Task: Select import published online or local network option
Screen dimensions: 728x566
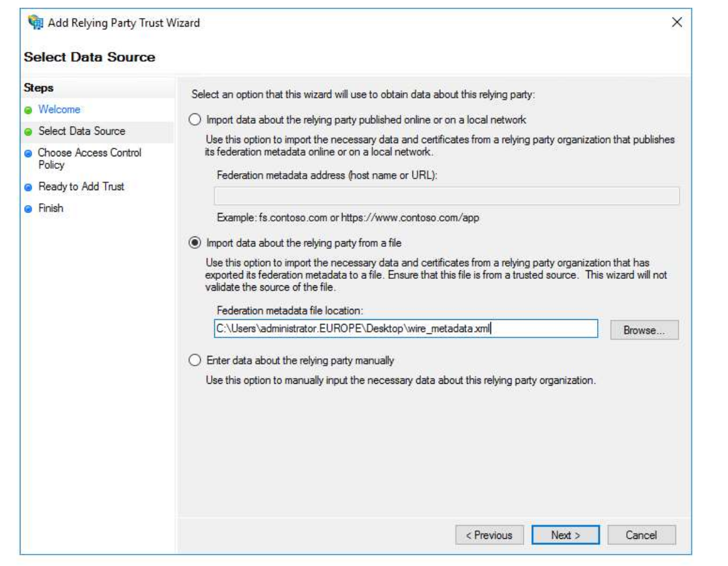Action: pyautogui.click(x=195, y=120)
